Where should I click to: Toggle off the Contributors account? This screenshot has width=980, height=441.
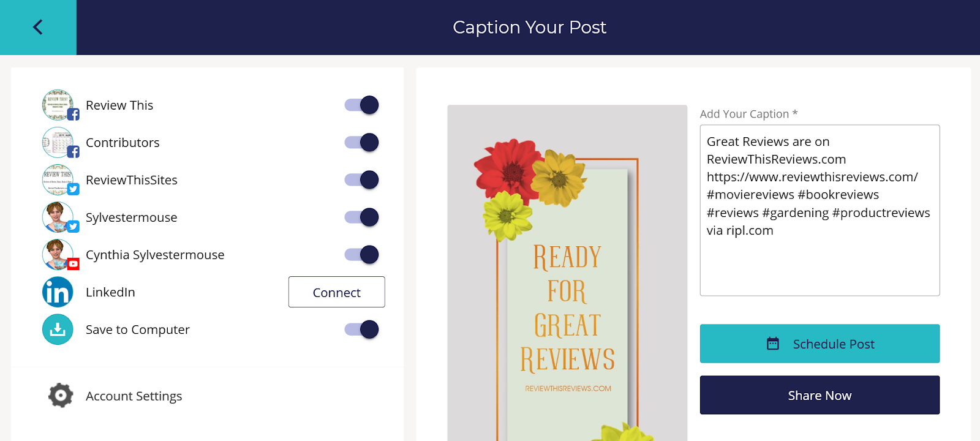coord(361,142)
